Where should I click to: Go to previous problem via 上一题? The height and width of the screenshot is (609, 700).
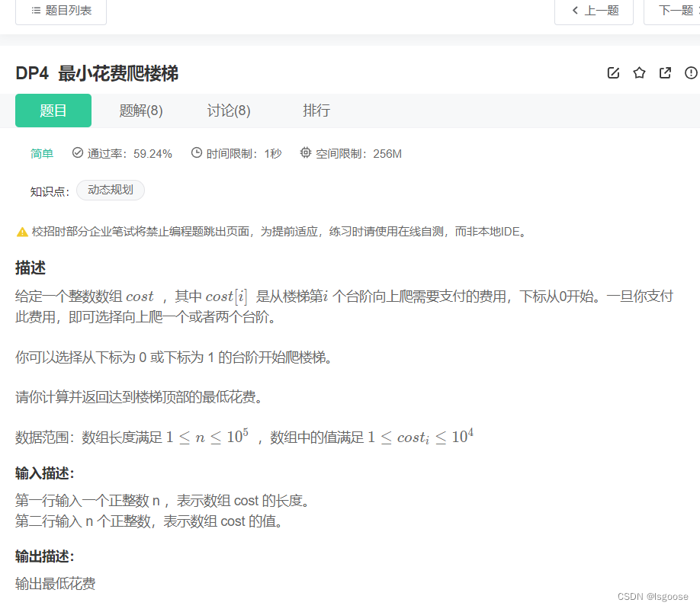pyautogui.click(x=594, y=11)
